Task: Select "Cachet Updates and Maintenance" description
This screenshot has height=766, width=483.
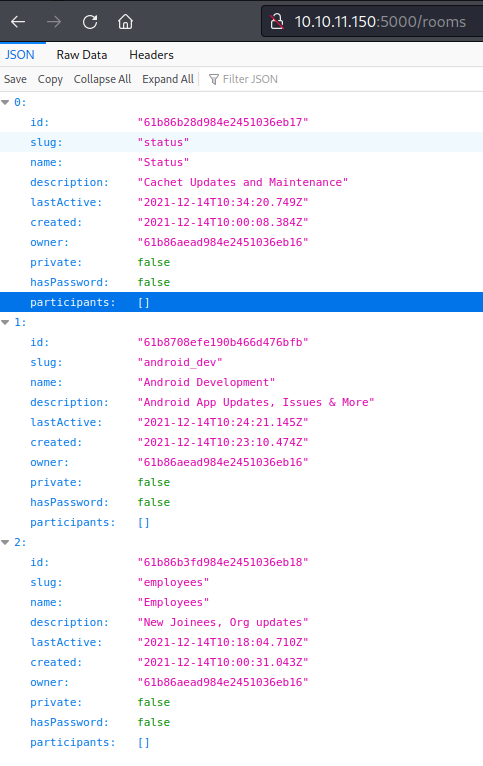Action: coord(243,182)
